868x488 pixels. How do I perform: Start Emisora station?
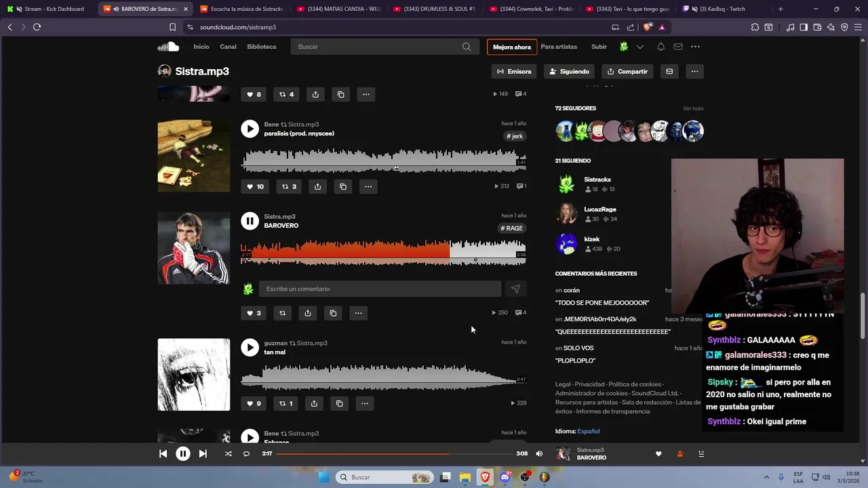coord(514,71)
